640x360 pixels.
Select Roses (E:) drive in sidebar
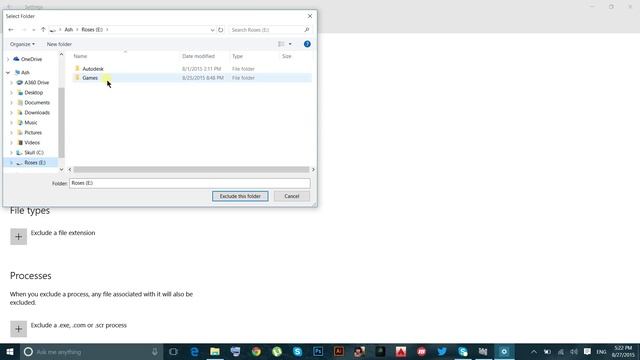(x=34, y=162)
